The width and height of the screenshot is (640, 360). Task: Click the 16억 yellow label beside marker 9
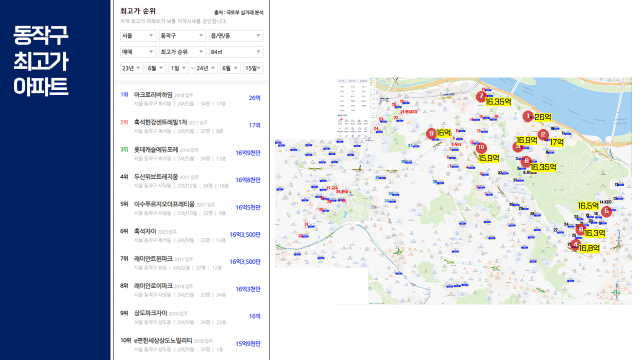tap(444, 133)
